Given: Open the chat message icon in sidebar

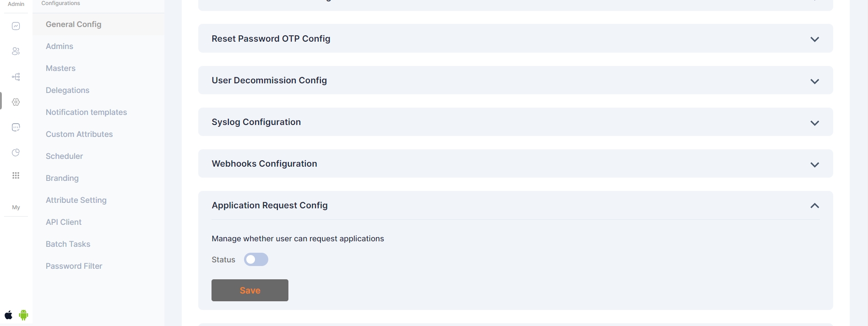Looking at the screenshot, I should click(x=16, y=127).
